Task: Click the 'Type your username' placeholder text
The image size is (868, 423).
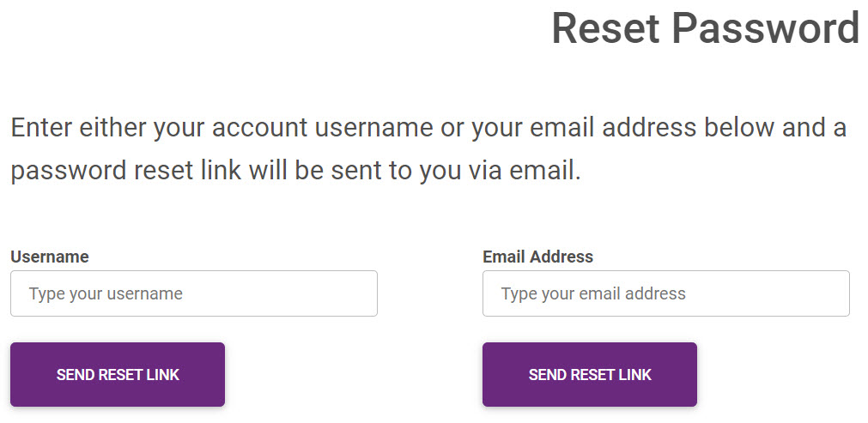Action: (106, 293)
